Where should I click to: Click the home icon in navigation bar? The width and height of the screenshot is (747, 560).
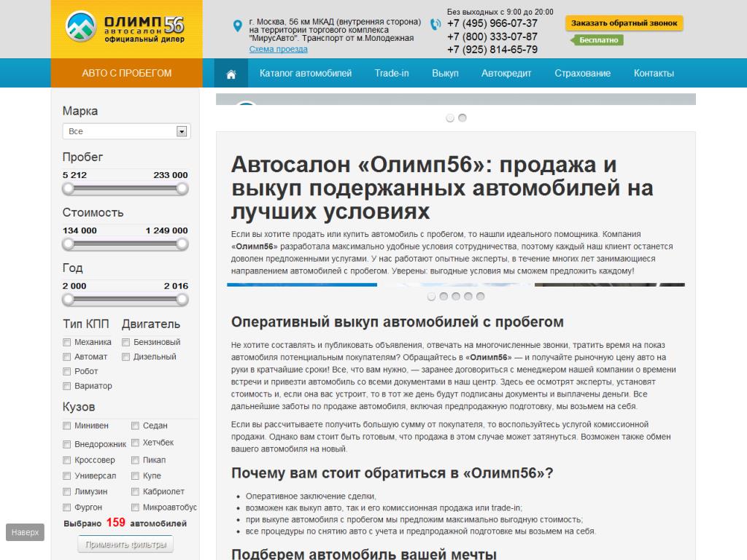click(231, 74)
